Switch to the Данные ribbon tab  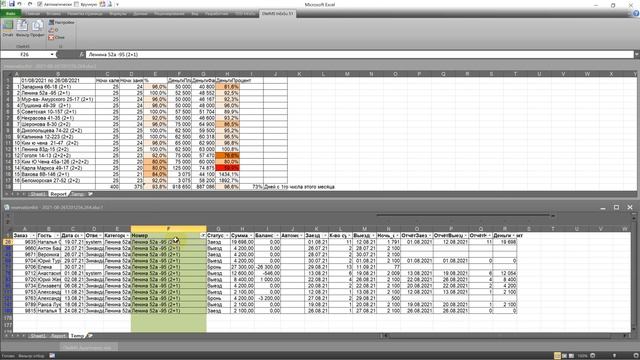tap(140, 13)
